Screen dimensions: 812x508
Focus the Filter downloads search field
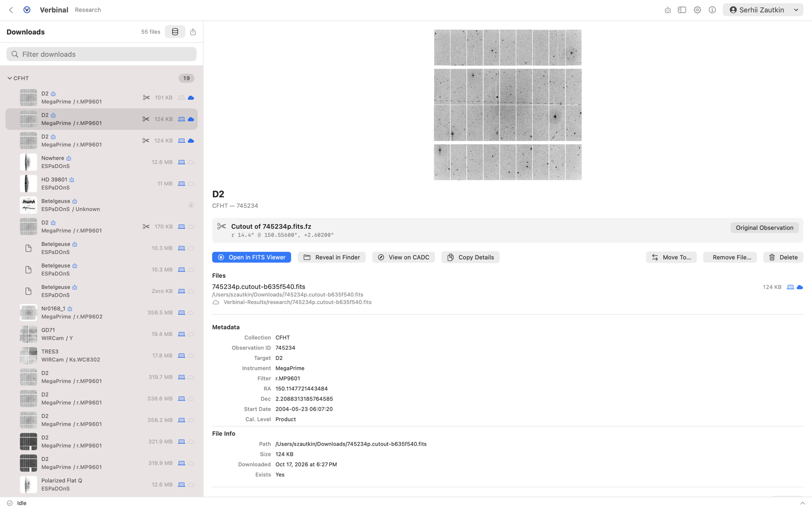(x=101, y=54)
